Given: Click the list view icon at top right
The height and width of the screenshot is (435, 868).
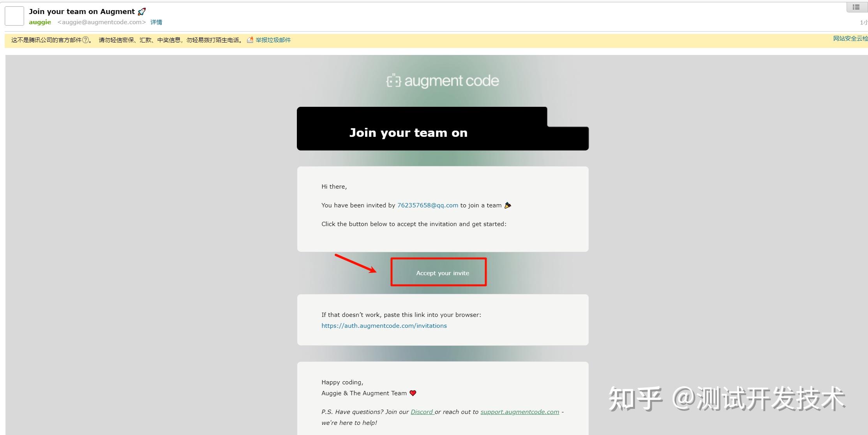Looking at the screenshot, I should pos(856,7).
